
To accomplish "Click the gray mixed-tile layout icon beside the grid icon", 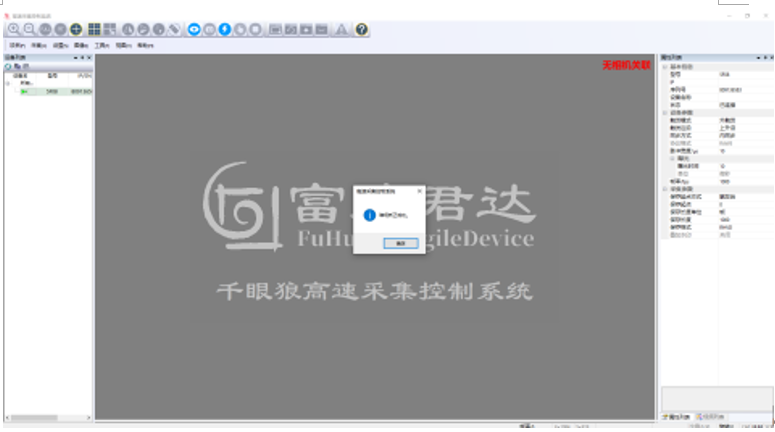I will 110,30.
